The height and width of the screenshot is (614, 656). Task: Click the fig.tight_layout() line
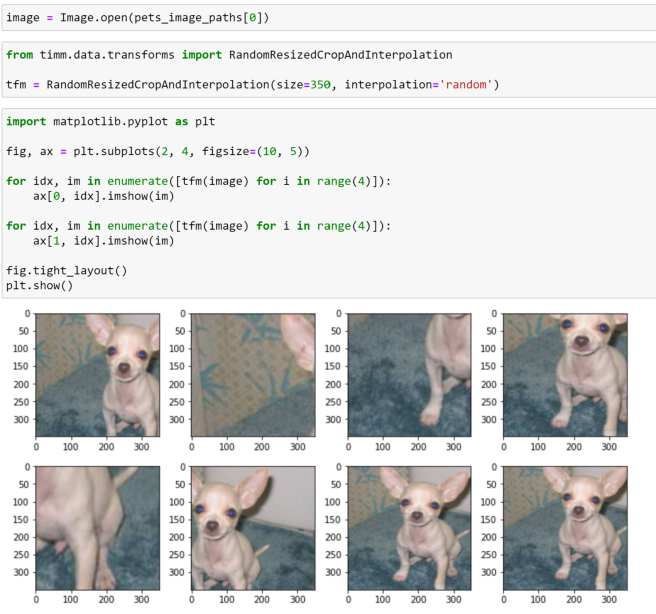coord(67,271)
